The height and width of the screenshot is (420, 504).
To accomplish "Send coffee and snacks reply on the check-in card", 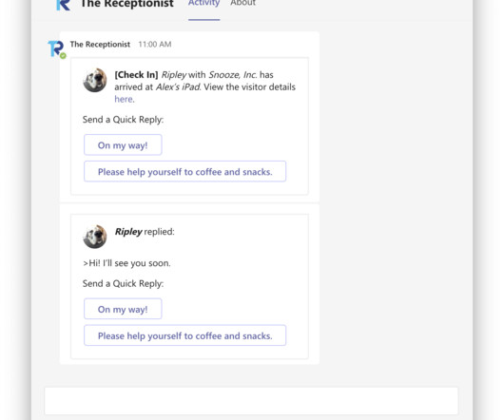I will click(x=184, y=171).
